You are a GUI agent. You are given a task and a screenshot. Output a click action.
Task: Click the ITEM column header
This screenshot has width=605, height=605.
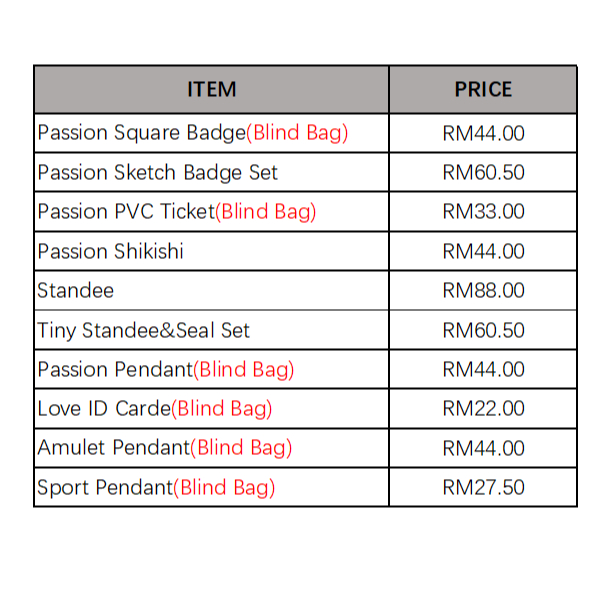[x=212, y=90]
